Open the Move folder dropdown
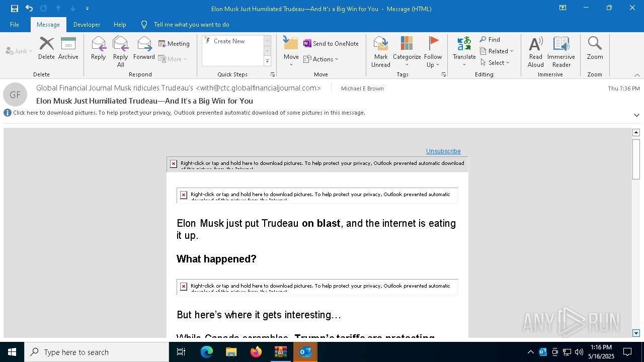 click(x=291, y=51)
